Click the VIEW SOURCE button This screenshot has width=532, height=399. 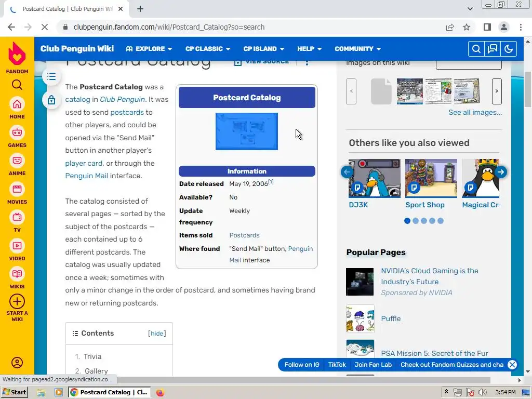click(261, 62)
